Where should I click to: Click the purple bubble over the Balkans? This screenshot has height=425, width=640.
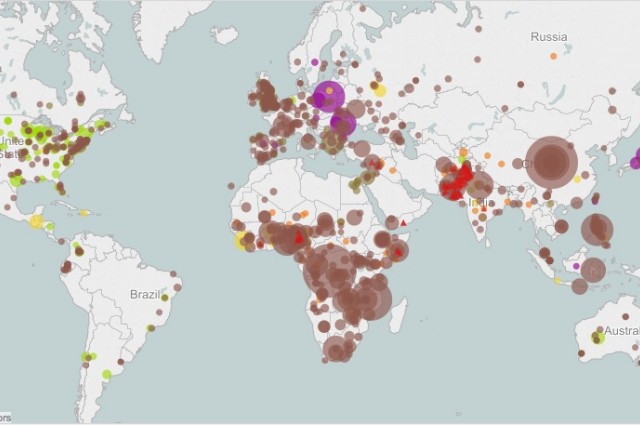pyautogui.click(x=343, y=123)
